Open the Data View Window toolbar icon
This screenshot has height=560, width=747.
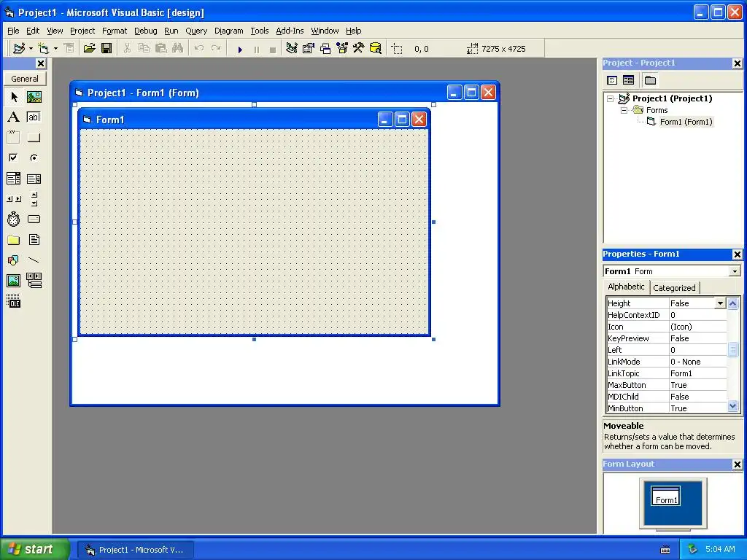click(376, 49)
